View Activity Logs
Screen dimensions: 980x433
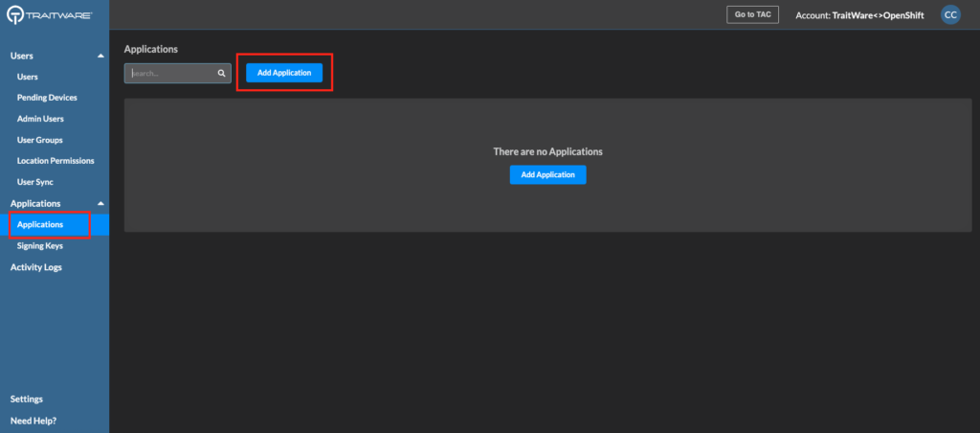[x=35, y=267]
